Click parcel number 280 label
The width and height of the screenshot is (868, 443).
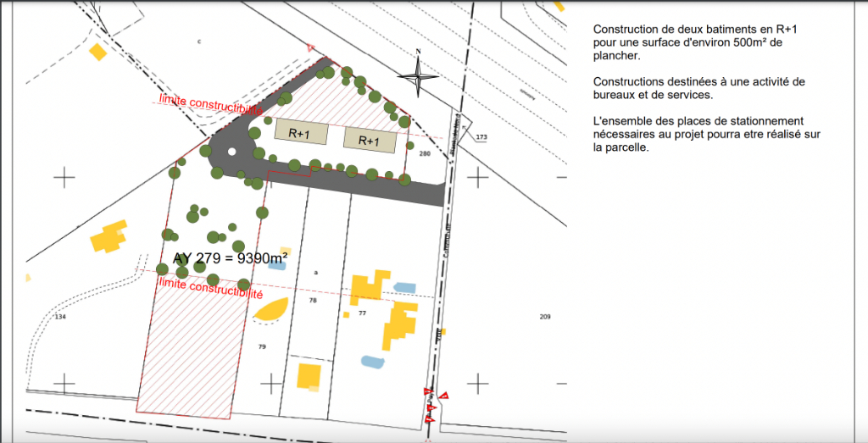[x=425, y=153]
